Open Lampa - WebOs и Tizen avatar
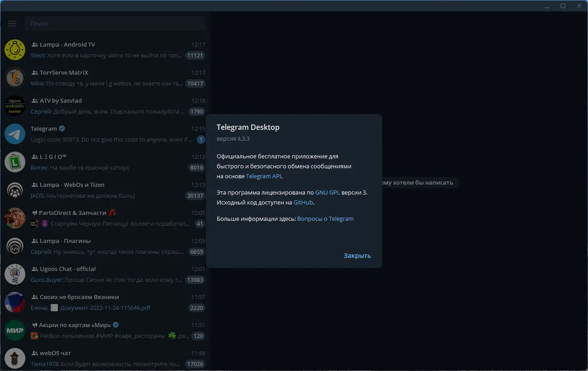Screen dimensions: 588x371 15,190
